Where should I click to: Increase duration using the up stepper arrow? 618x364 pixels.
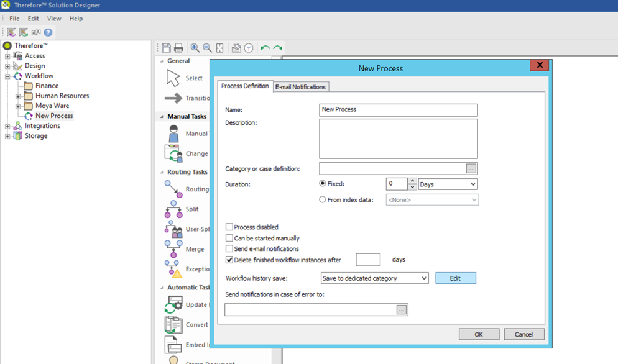[412, 181]
